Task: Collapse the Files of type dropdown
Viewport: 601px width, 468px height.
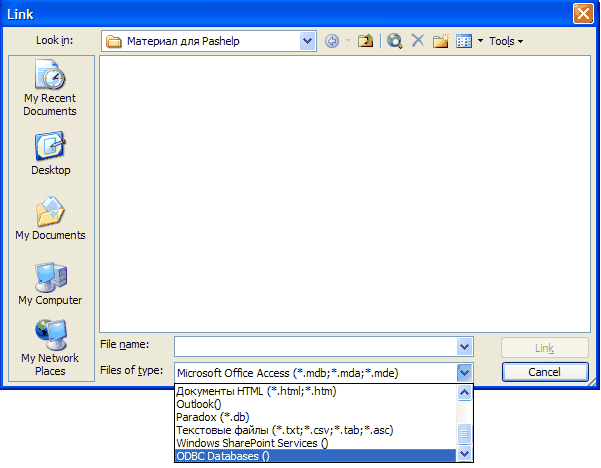Action: pyautogui.click(x=464, y=373)
